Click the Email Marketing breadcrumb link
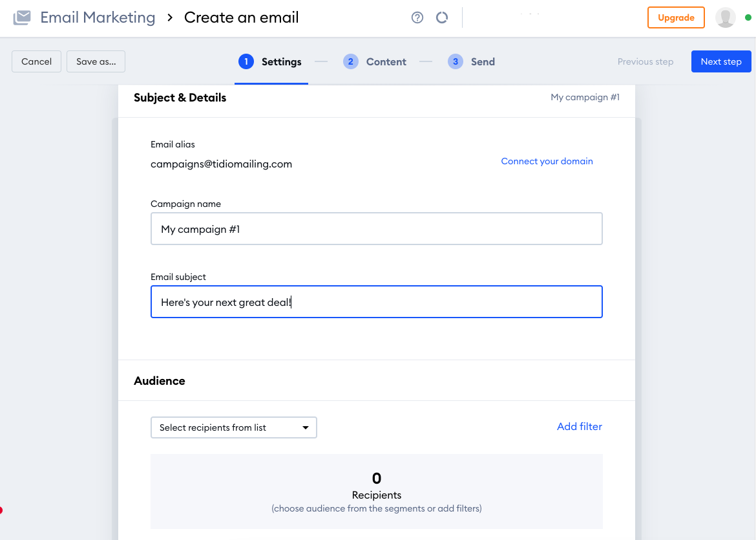The width and height of the screenshot is (756, 540). tap(98, 18)
